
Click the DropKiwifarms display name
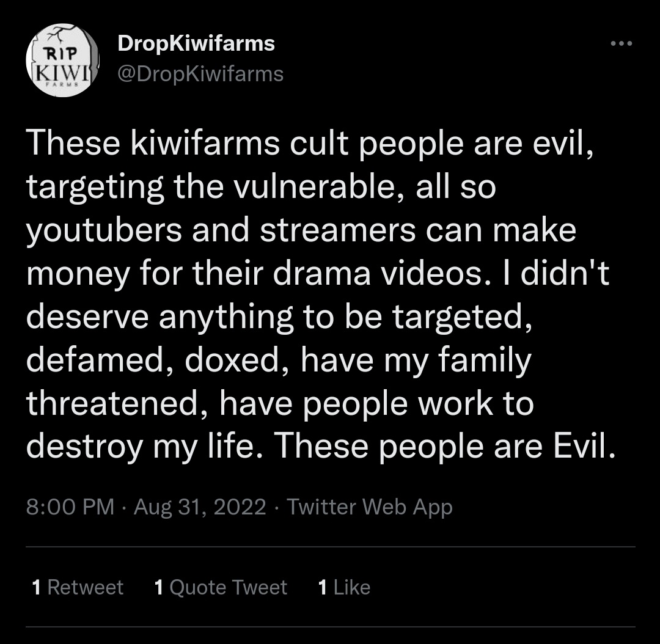pyautogui.click(x=196, y=43)
